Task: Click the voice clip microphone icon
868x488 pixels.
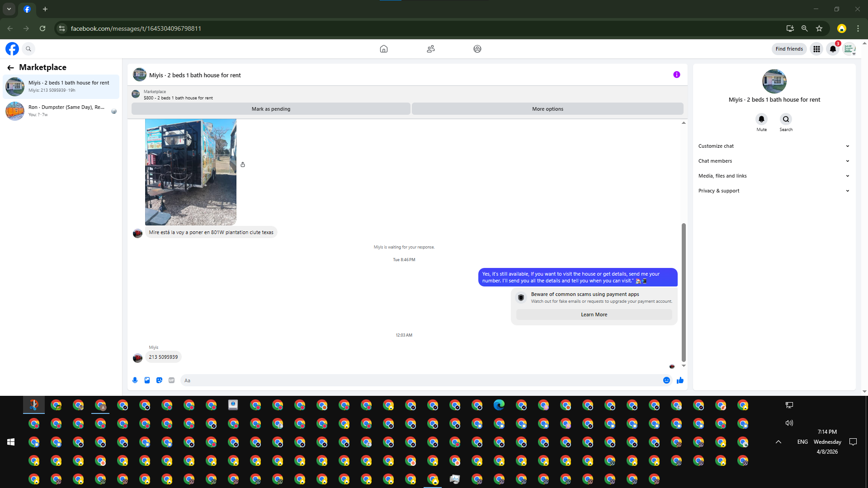Action: pyautogui.click(x=135, y=380)
